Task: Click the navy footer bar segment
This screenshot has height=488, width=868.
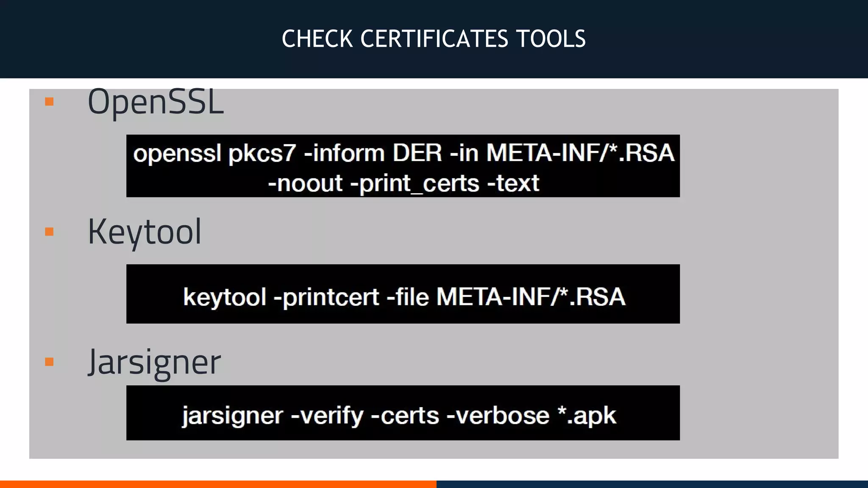Action: tap(652, 484)
